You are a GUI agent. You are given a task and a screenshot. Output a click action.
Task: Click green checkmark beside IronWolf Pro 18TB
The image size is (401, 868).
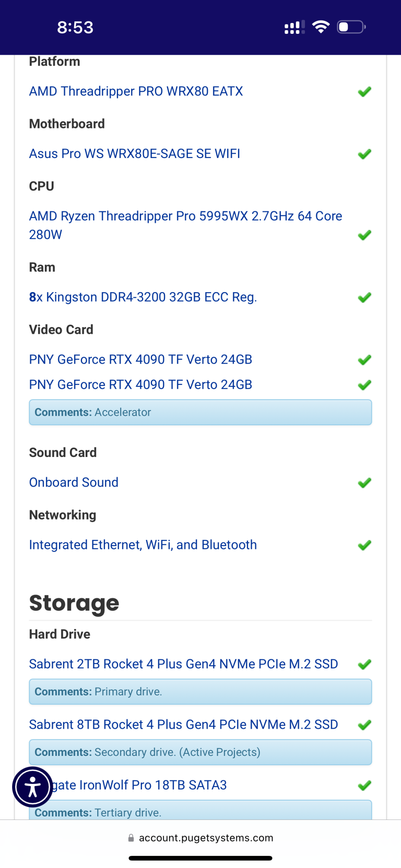coord(364,786)
